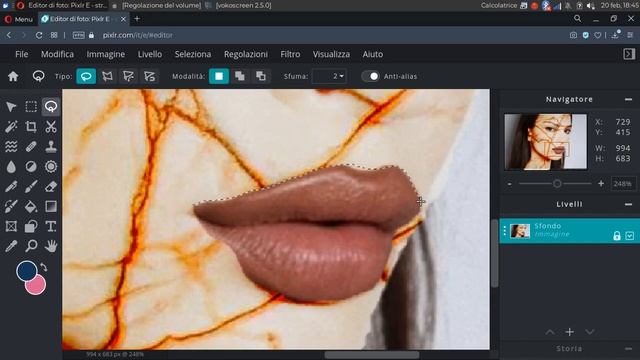640x360 pixels.
Task: Select the Crop tool
Action: pos(31,127)
